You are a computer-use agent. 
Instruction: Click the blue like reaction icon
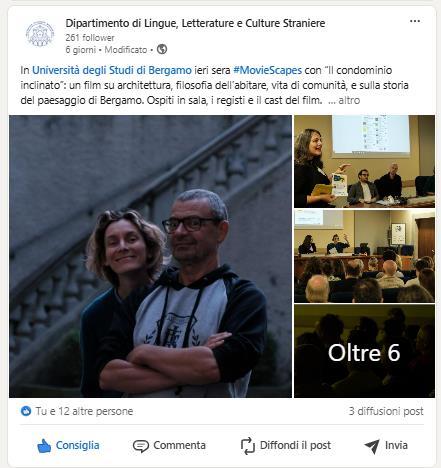[x=26, y=411]
